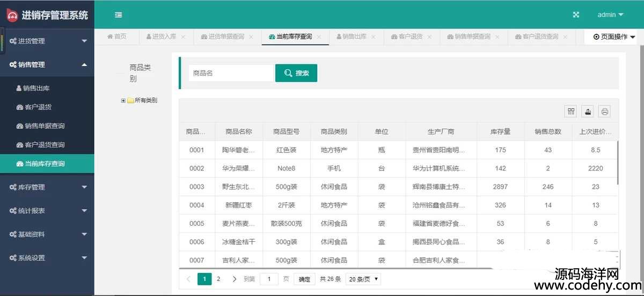Expand the 库存管理 sidebar menu
The height and width of the screenshot is (296, 644).
click(47, 187)
